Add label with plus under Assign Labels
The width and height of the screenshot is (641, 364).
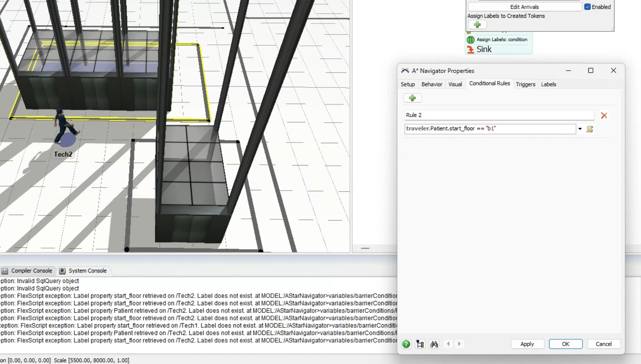pyautogui.click(x=477, y=25)
